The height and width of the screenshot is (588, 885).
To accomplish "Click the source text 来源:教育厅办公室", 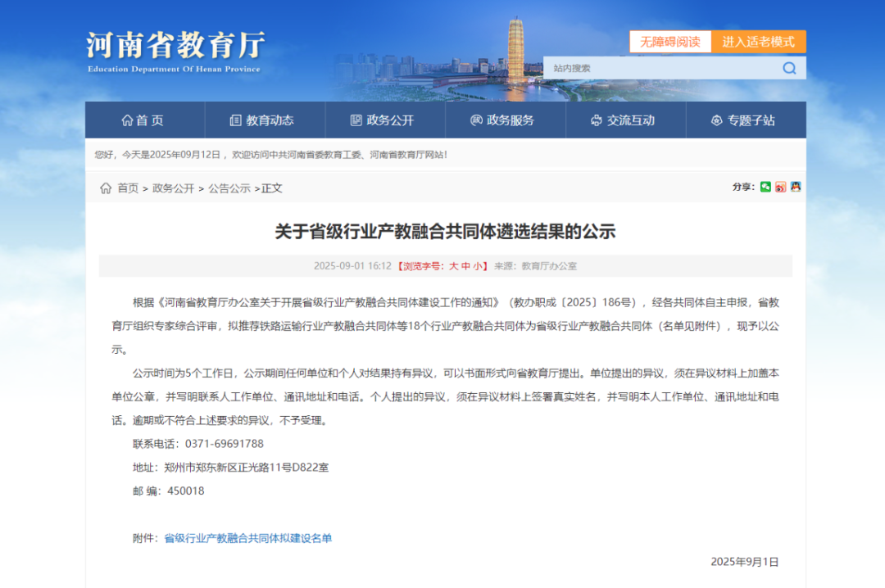I will coord(536,266).
